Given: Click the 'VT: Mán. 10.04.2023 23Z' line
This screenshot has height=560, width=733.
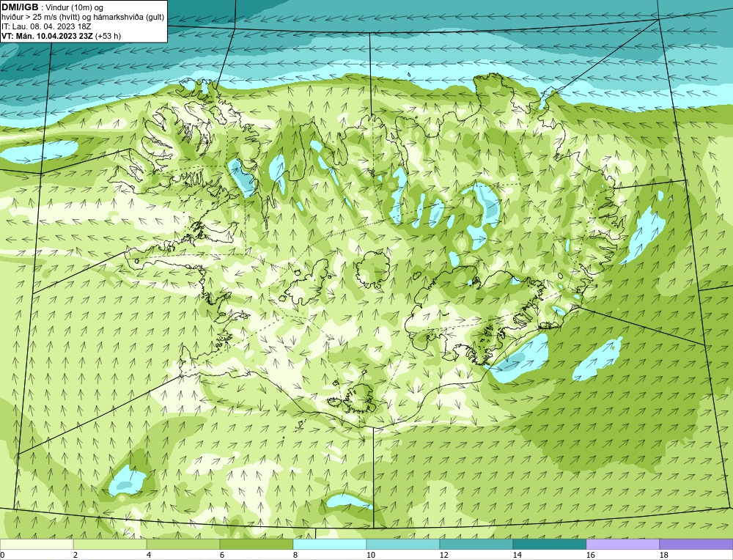Looking at the screenshot, I should click(x=48, y=36).
